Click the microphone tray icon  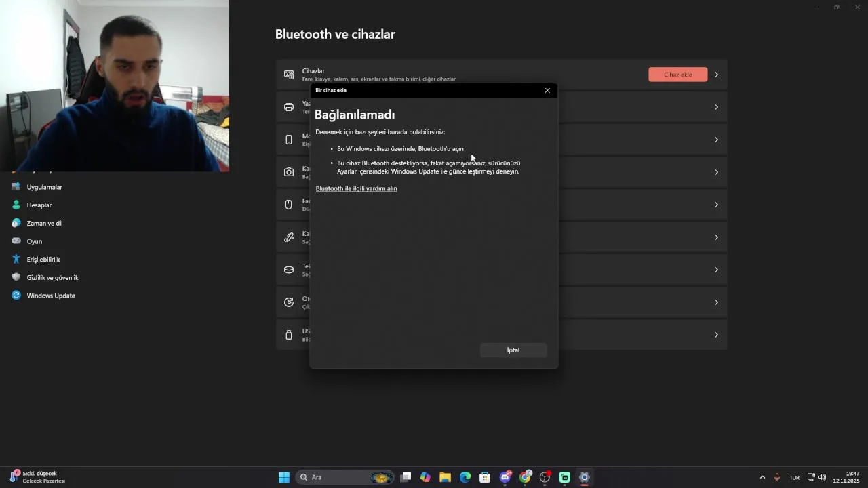pyautogui.click(x=777, y=477)
